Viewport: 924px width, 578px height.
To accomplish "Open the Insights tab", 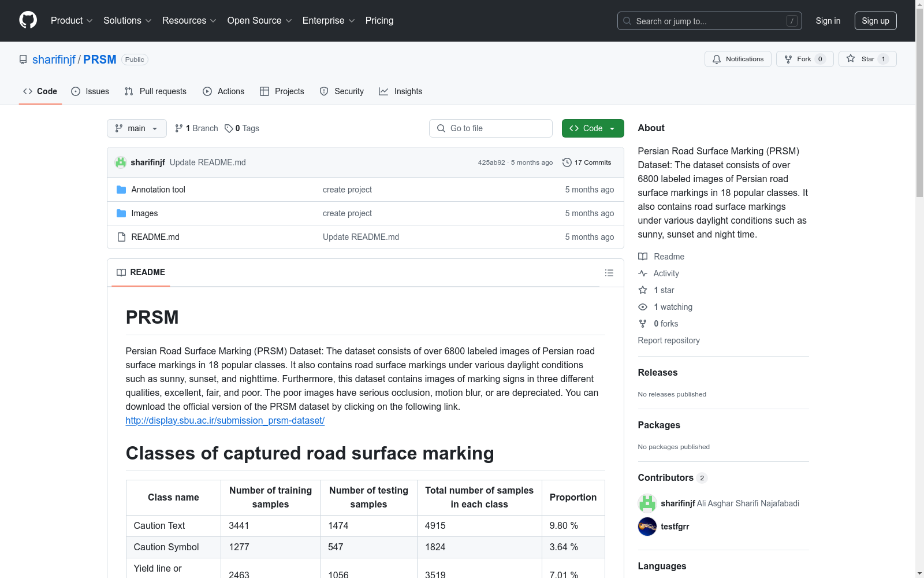I will [x=400, y=91].
